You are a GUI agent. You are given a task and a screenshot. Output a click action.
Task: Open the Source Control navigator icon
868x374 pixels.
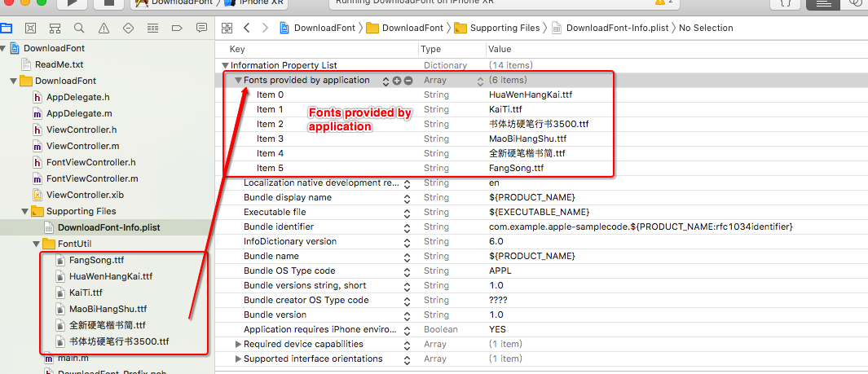click(30, 28)
